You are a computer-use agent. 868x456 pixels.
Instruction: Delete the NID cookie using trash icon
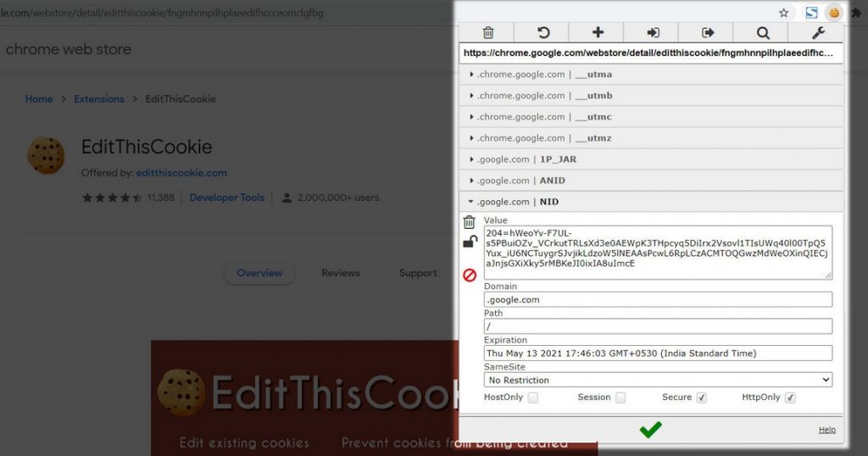coord(470,222)
